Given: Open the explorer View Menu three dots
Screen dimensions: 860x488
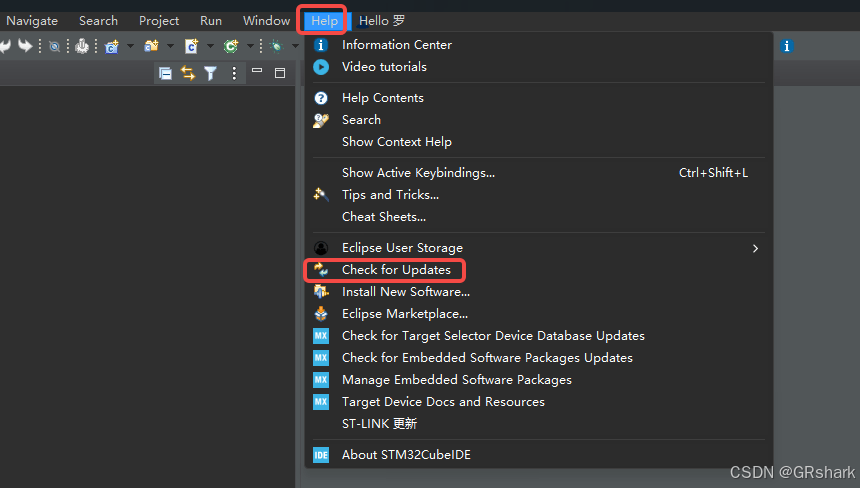Looking at the screenshot, I should pyautogui.click(x=234, y=73).
